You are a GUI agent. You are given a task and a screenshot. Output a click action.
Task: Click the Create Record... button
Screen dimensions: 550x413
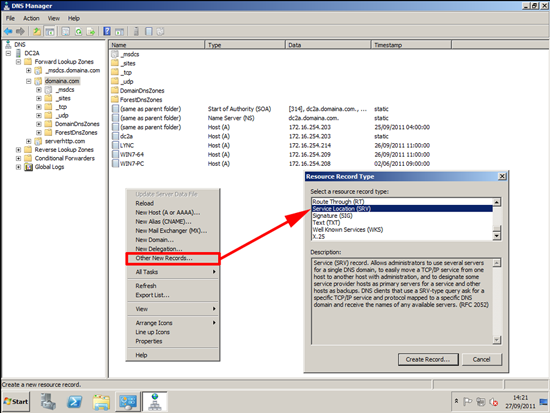coord(428,359)
